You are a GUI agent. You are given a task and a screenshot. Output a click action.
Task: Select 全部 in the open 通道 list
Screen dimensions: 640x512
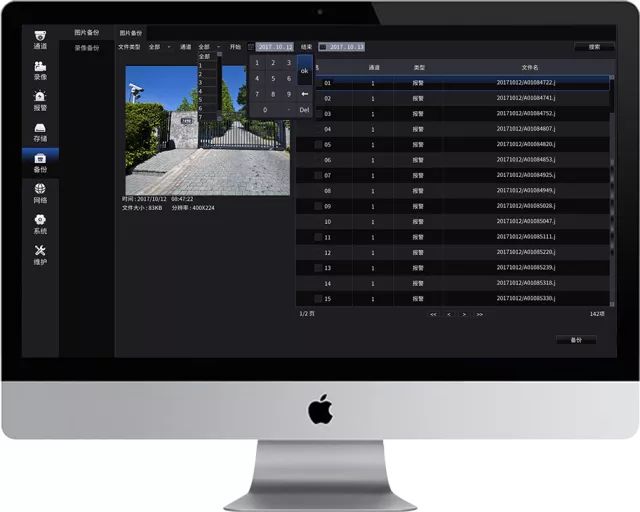pos(205,57)
